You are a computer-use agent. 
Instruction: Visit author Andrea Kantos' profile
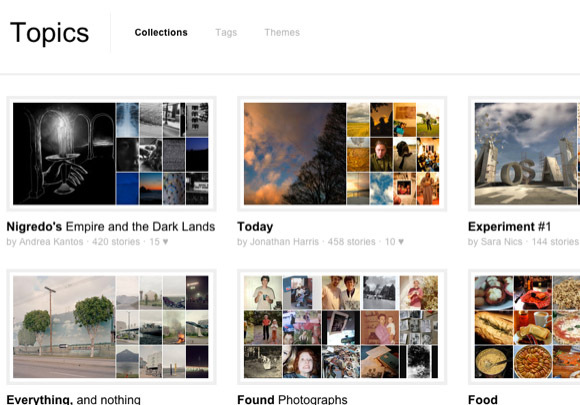(x=51, y=242)
